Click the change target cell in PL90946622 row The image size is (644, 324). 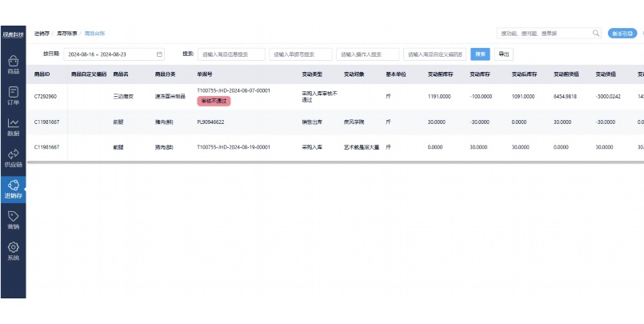(x=354, y=122)
